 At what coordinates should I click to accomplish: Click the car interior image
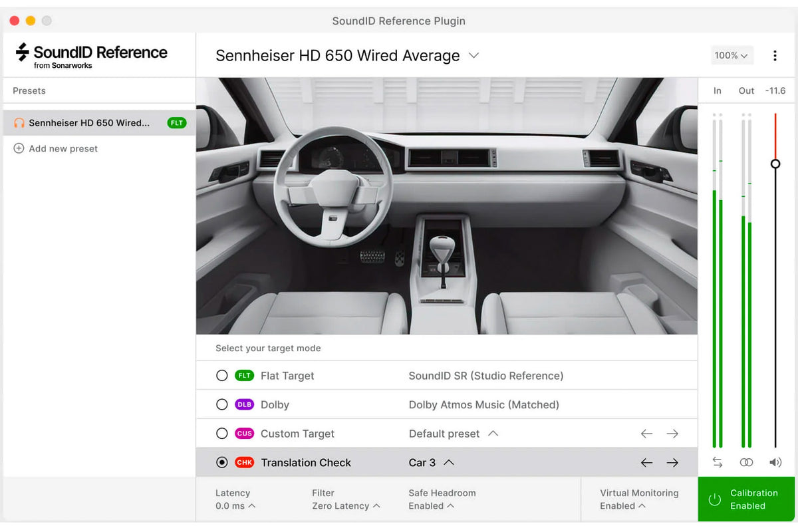coord(447,206)
